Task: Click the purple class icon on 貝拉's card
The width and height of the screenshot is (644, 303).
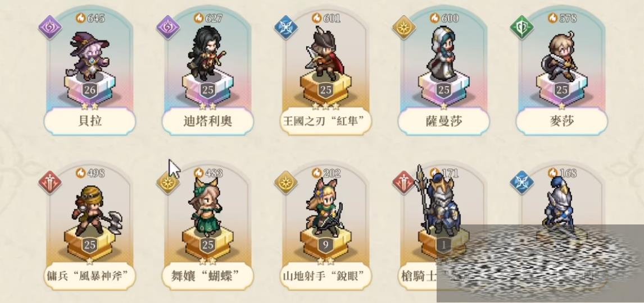Action: pyautogui.click(x=50, y=27)
